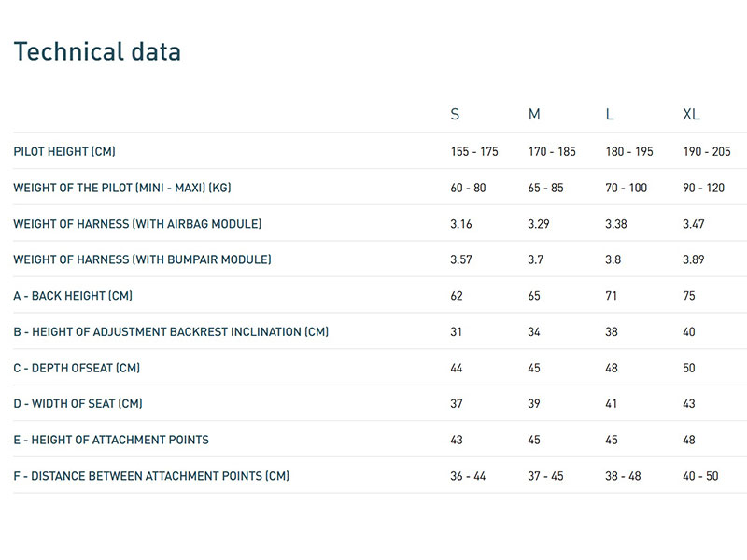Click the XL size column header
Image resolution: width=747 pixels, height=560 pixels.
[x=691, y=115]
